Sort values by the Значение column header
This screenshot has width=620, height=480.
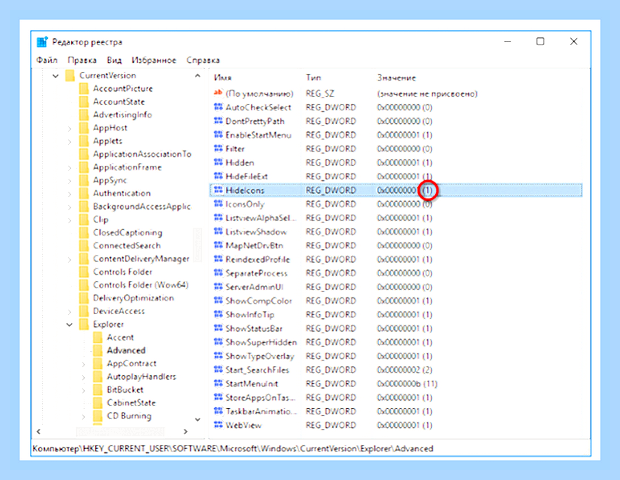tap(396, 78)
